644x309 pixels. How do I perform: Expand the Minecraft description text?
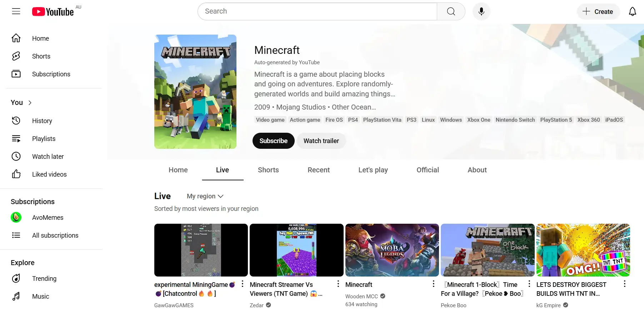coord(325,84)
